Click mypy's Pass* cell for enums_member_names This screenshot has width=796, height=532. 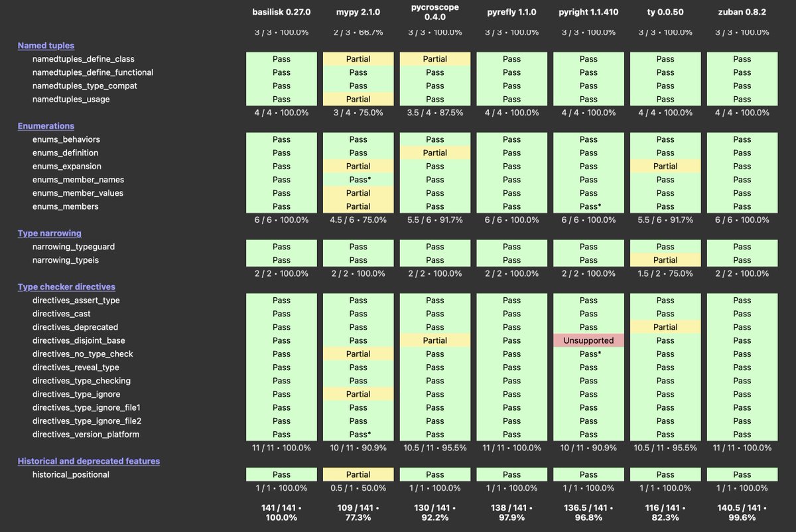coord(358,180)
